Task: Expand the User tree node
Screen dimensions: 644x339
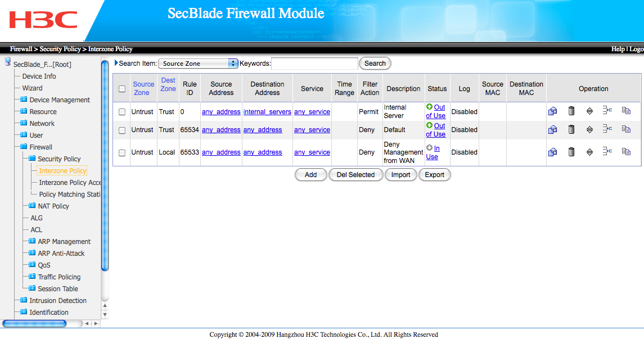Action: (24, 135)
